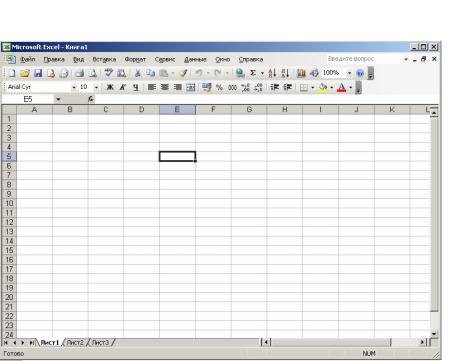
Task: Open the Формат menu
Action: 135,59
